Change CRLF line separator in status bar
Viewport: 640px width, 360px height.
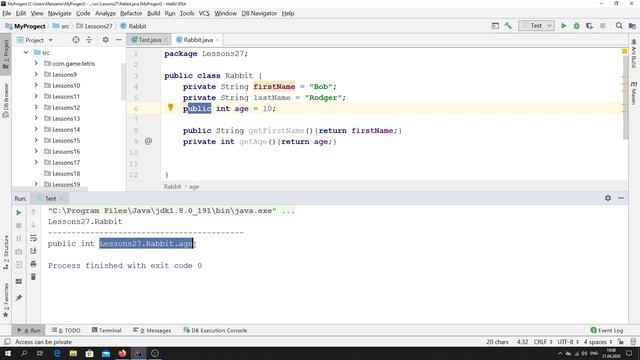pos(543,342)
